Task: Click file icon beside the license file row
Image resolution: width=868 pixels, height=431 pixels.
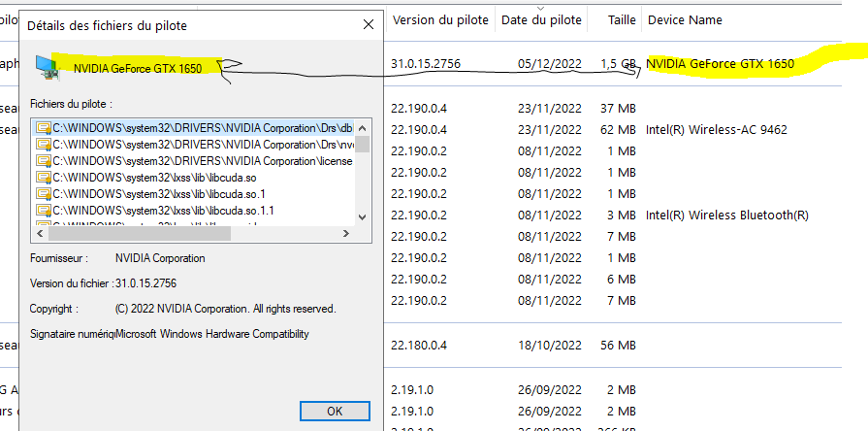Action: pos(43,161)
